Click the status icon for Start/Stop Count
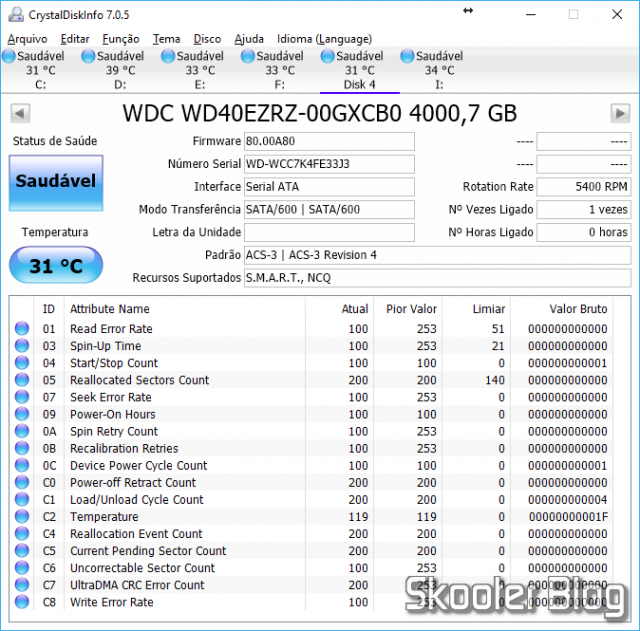 pyautogui.click(x=22, y=362)
